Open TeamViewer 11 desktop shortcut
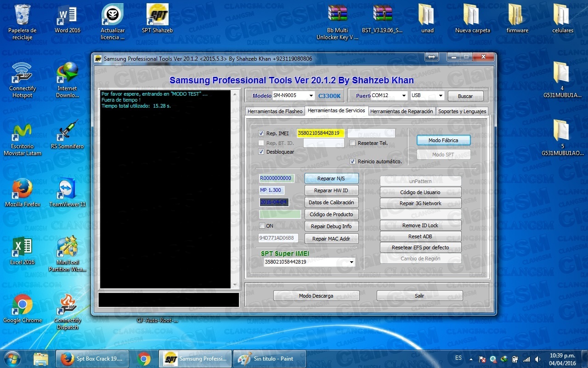The width and height of the screenshot is (588, 368). click(x=68, y=192)
